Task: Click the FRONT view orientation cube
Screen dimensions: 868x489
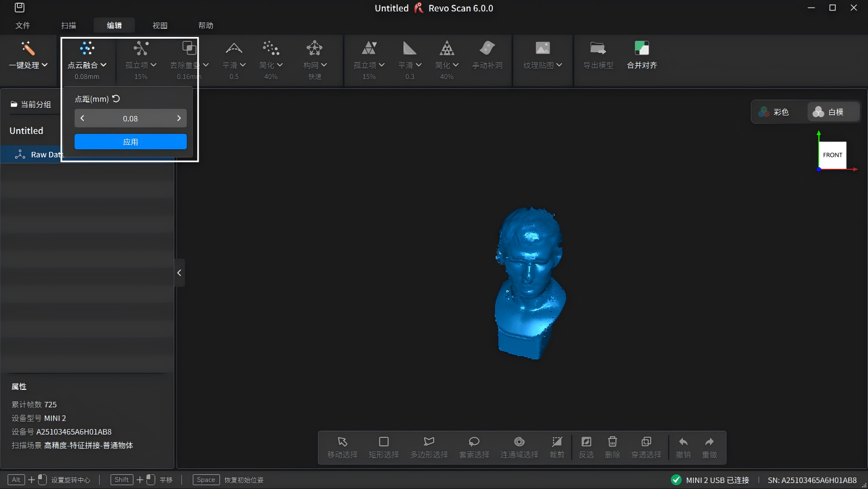Action: pos(832,155)
